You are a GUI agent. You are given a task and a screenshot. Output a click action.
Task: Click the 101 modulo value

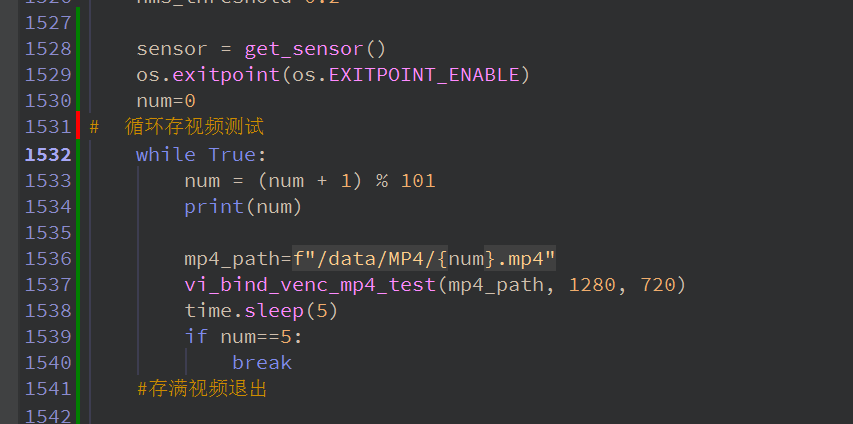point(418,180)
